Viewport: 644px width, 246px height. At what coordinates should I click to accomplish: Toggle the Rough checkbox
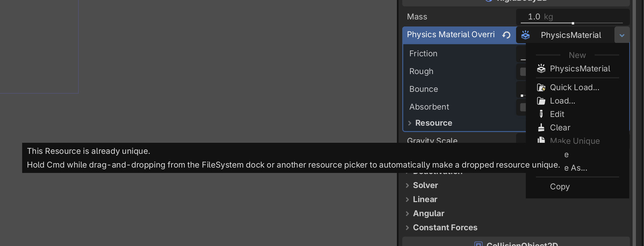tap(523, 71)
